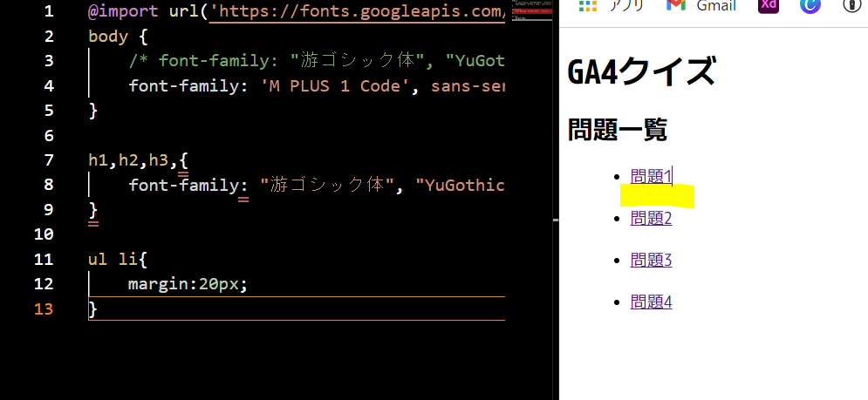This screenshot has height=400, width=868.
Task: Open the Canva bookmark icon
Action: (x=810, y=5)
